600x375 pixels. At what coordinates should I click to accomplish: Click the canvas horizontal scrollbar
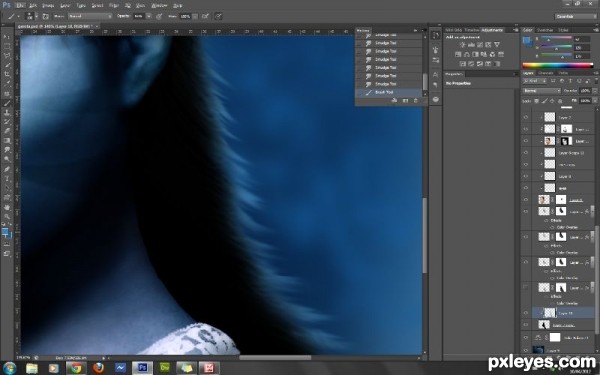click(275, 357)
